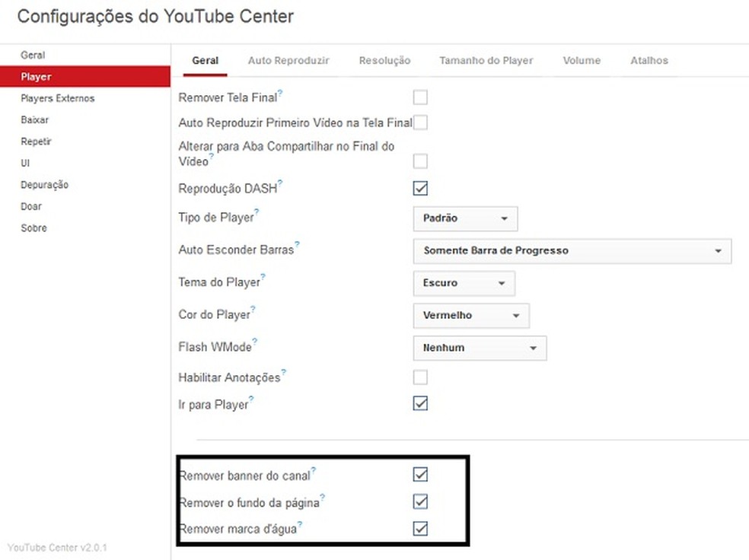Open the Resolução tab

(x=384, y=61)
